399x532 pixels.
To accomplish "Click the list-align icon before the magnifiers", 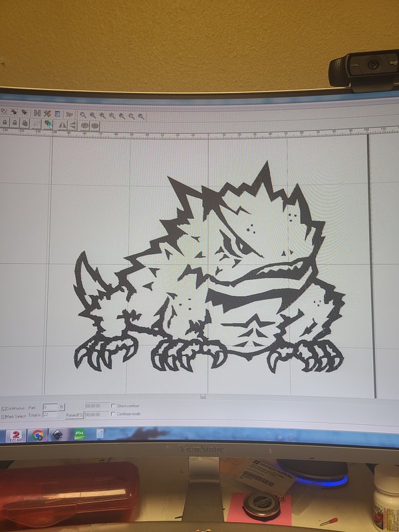I will pyautogui.click(x=69, y=114).
